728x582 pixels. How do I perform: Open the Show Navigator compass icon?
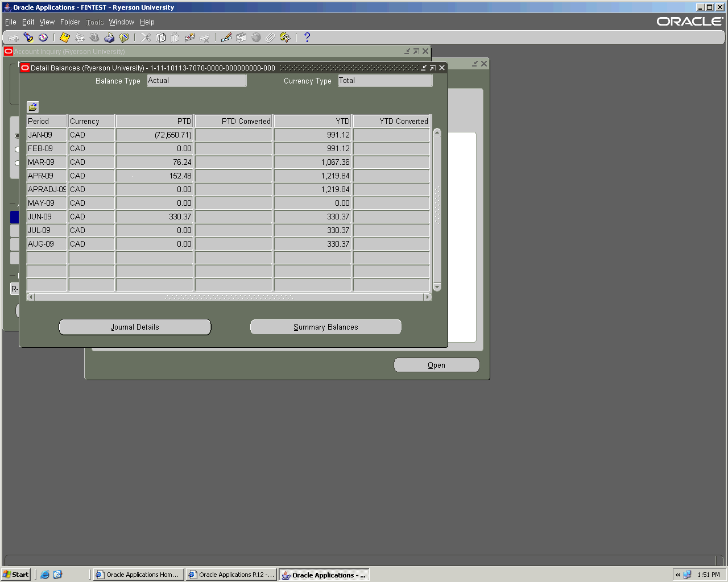click(x=43, y=38)
